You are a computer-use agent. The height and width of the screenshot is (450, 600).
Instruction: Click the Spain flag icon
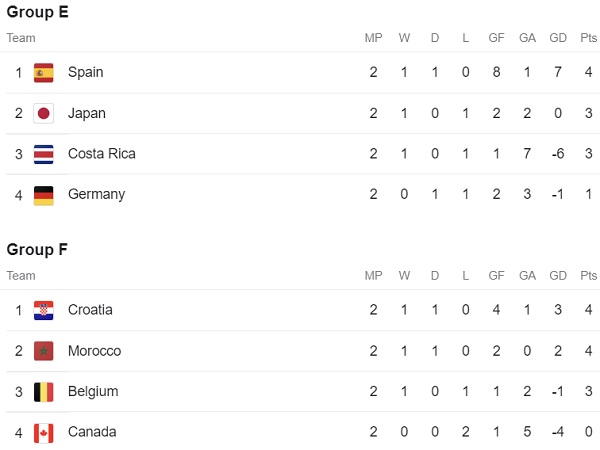[44, 73]
